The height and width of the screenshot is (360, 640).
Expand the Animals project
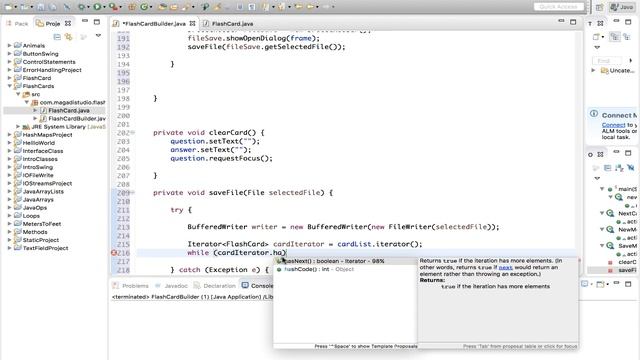[x=9, y=45]
